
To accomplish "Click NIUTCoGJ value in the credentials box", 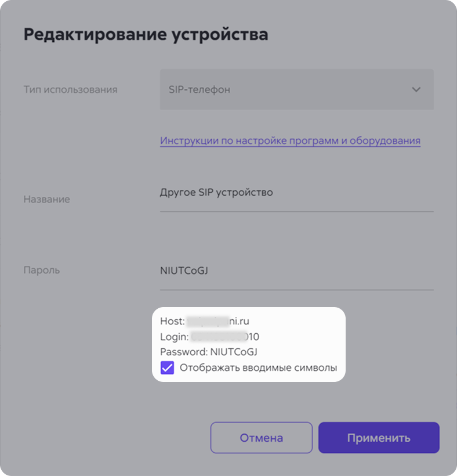I will click(x=234, y=352).
